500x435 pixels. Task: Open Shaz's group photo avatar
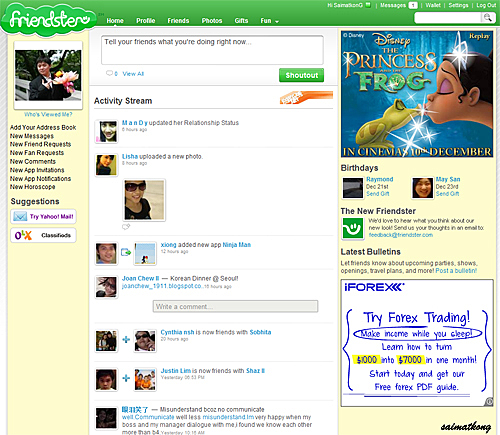pos(145,379)
